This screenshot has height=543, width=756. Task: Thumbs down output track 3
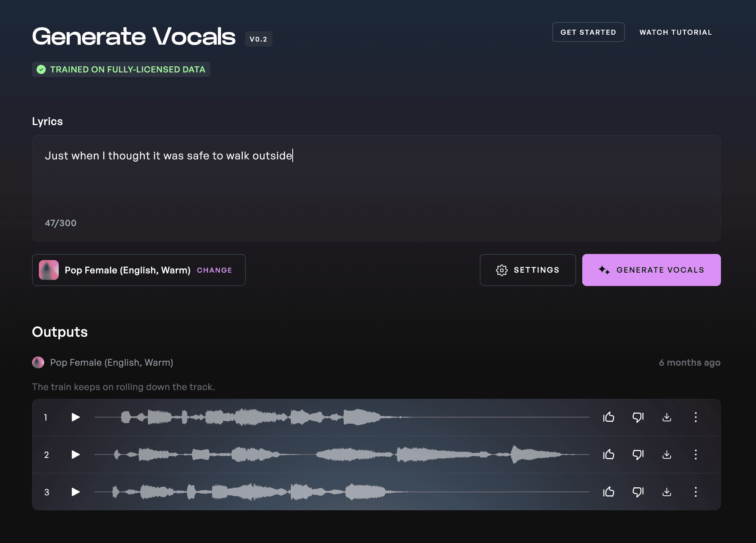click(x=638, y=492)
